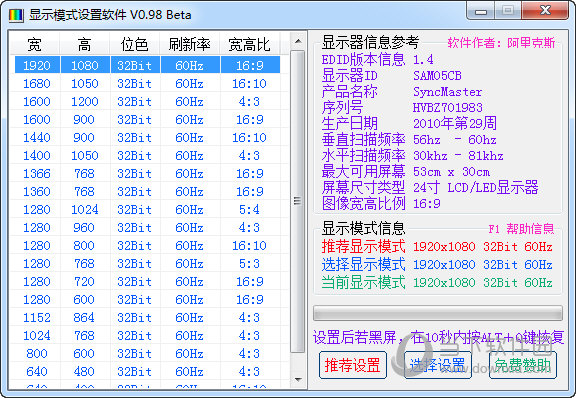Click the blue 选择显示模式 line
This screenshot has height=398, width=576.
pyautogui.click(x=437, y=265)
